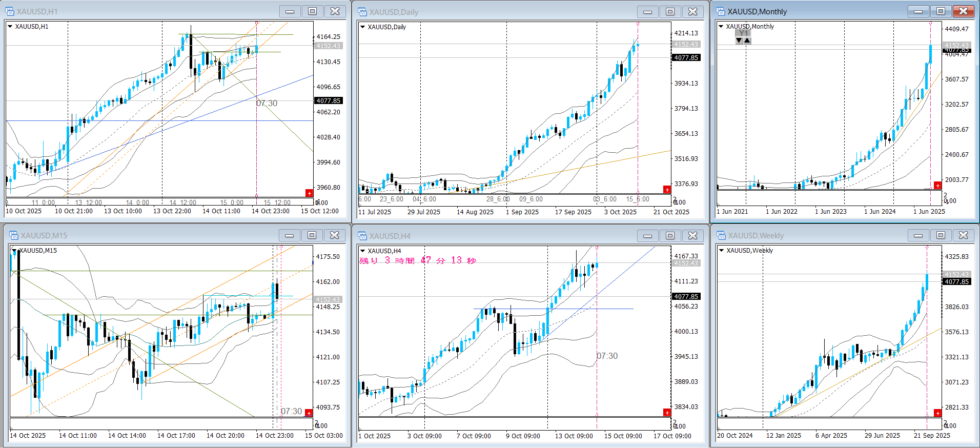Maximize the XAUUSD,Daily chart window
980x448 pixels.
(x=670, y=12)
